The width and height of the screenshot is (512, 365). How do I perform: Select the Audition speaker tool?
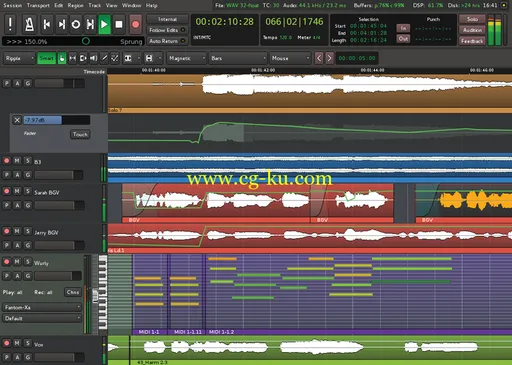coord(94,58)
